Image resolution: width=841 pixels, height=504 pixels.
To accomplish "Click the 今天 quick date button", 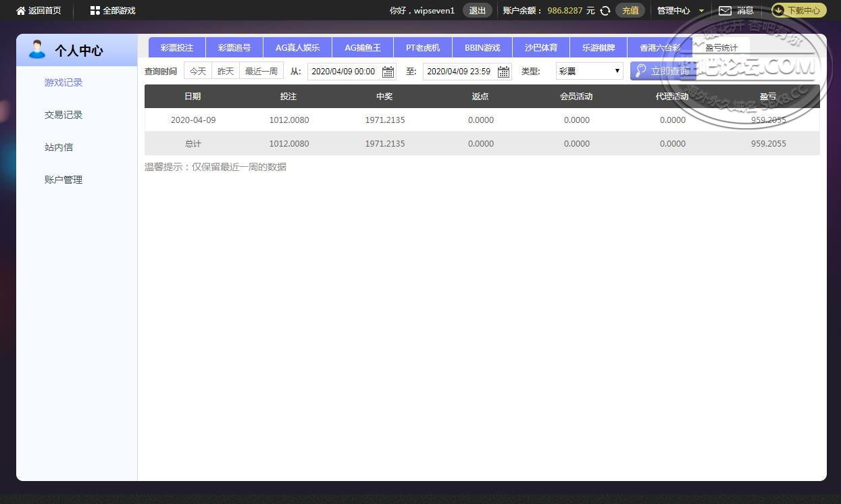I will pyautogui.click(x=198, y=71).
